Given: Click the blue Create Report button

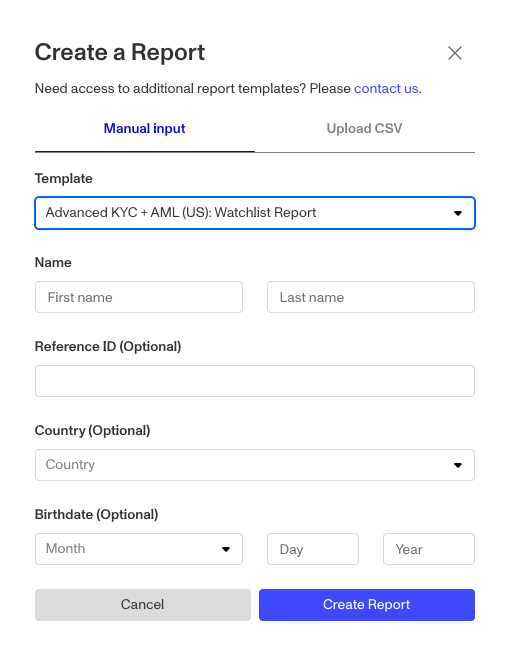Looking at the screenshot, I should click(x=367, y=605).
